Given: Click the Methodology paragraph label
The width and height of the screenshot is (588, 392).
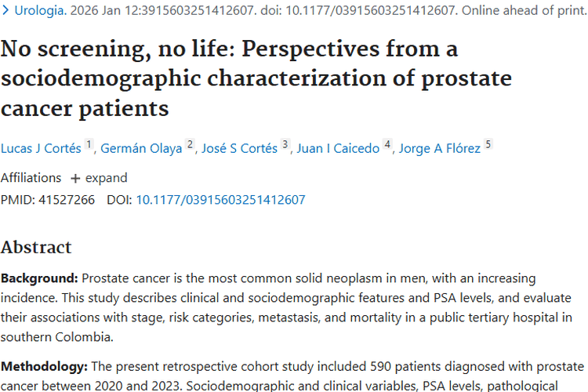Looking at the screenshot, I should (45, 366).
